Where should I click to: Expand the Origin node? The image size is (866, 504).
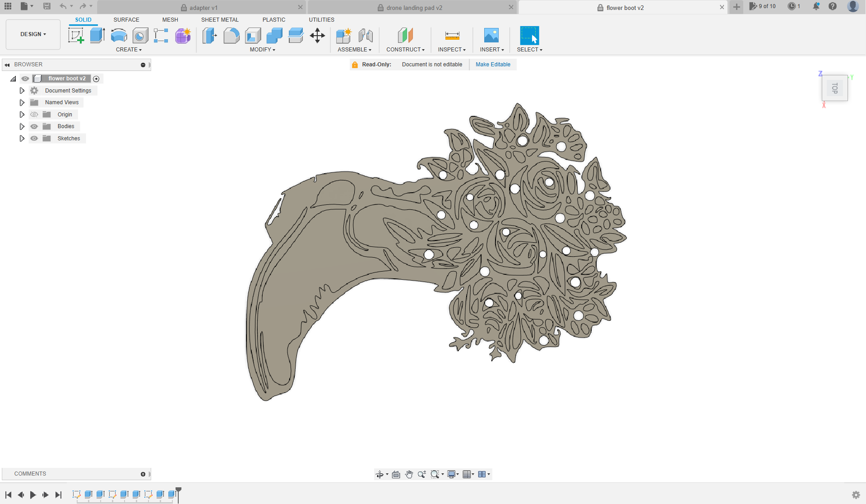tap(22, 115)
